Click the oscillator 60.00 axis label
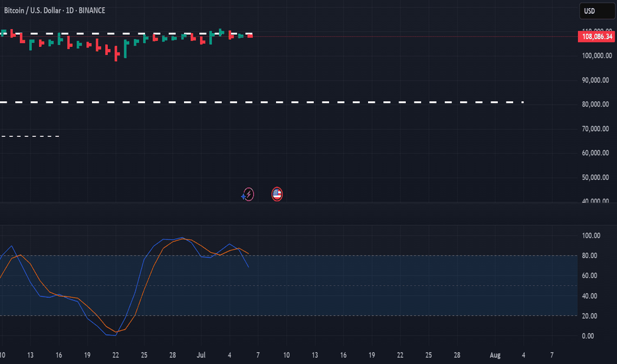The width and height of the screenshot is (617, 364). click(x=589, y=276)
